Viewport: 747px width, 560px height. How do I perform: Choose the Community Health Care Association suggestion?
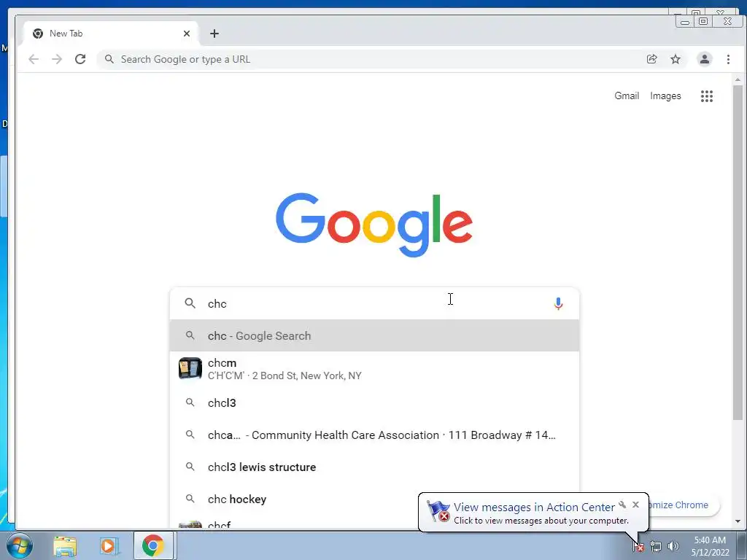click(374, 435)
